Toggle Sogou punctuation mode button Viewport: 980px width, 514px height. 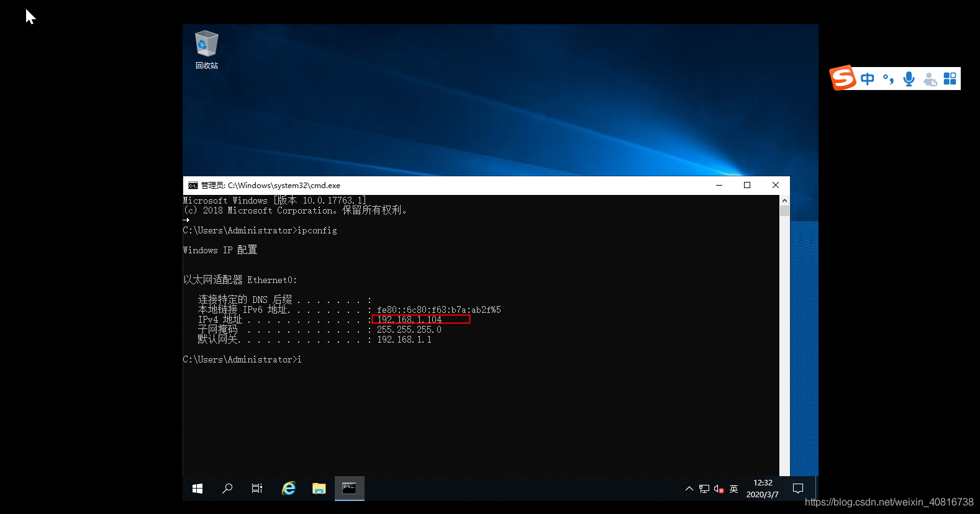889,79
